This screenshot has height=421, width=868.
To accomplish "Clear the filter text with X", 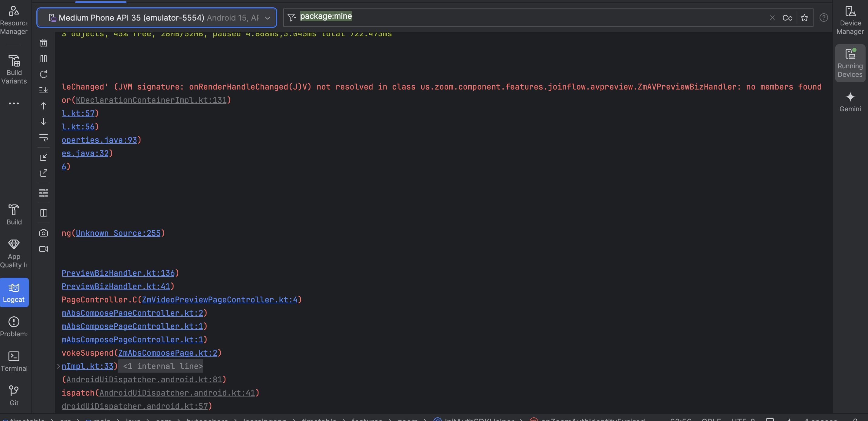I will [x=772, y=18].
